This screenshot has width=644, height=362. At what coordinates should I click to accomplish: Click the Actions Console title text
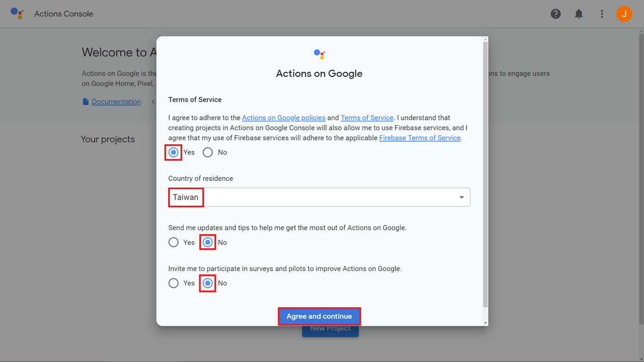[64, 14]
